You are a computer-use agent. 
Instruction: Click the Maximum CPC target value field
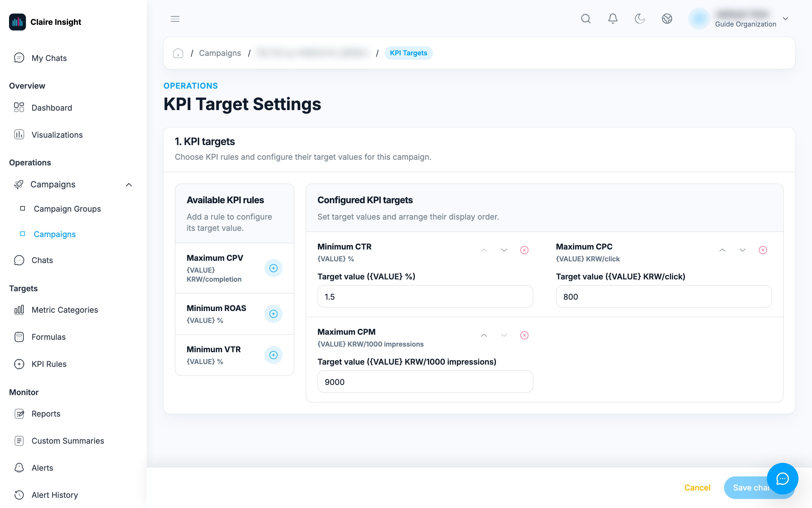tap(663, 297)
